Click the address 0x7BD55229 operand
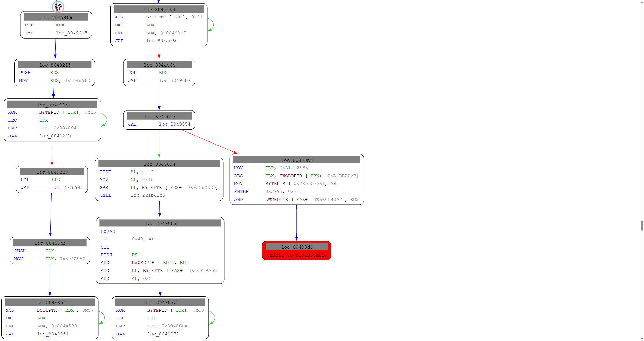The image size is (644, 341). click(x=308, y=183)
